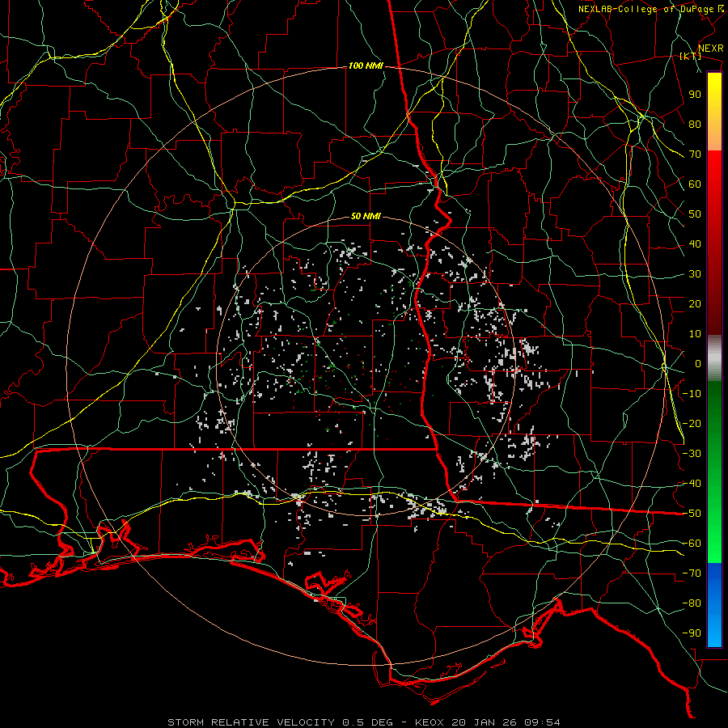Click the scale value "-20"
Image resolution: width=728 pixels, height=728 pixels.
(x=692, y=424)
